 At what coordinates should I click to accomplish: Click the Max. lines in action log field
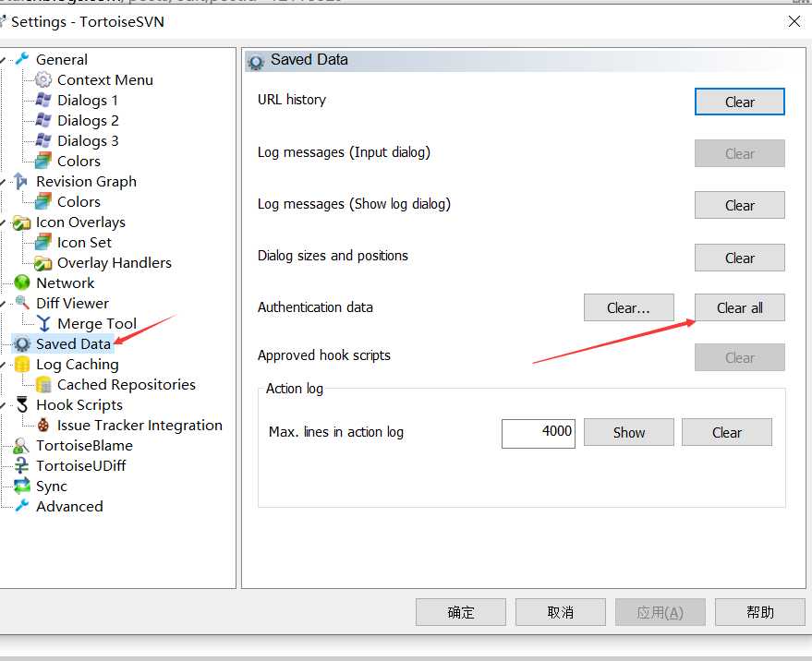(538, 433)
